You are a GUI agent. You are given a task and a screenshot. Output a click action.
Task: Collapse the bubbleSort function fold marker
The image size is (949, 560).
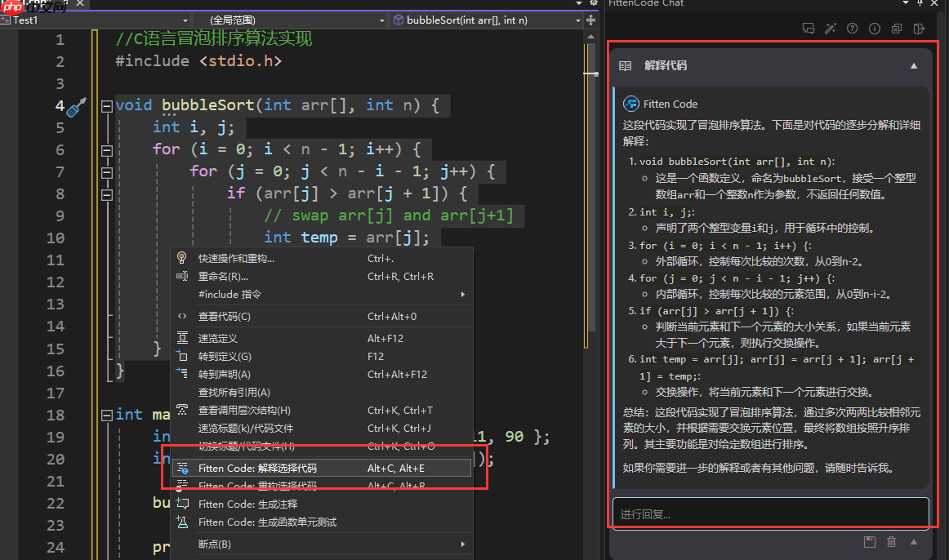107,104
